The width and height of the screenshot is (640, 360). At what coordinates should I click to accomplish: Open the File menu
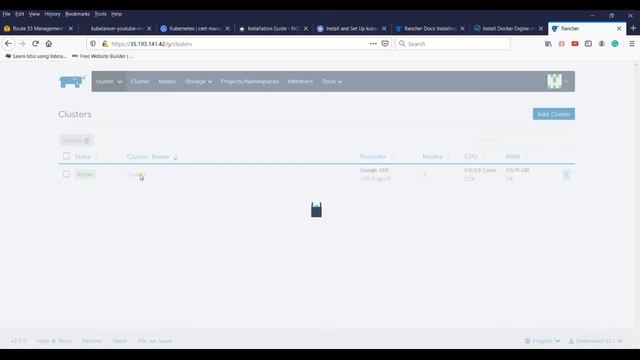pyautogui.click(x=7, y=14)
